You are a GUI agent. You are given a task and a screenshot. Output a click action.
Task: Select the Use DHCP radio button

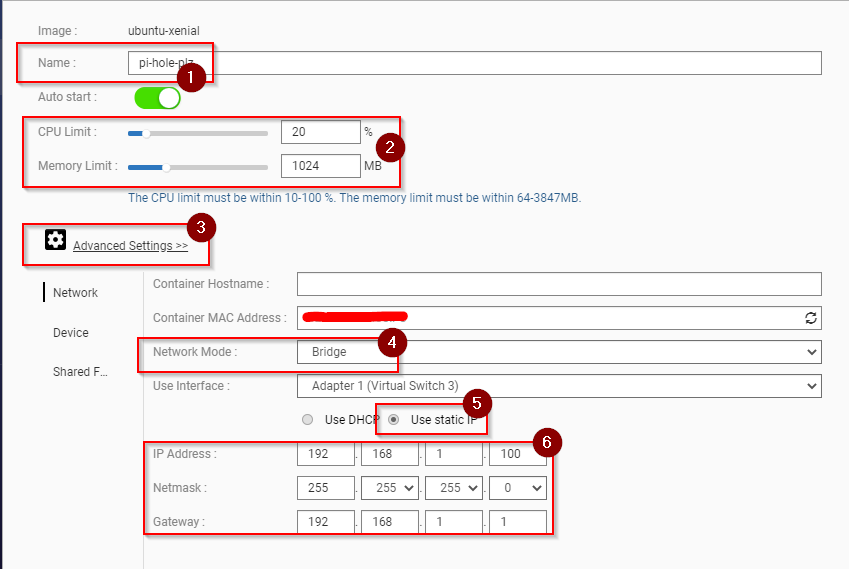click(x=308, y=420)
